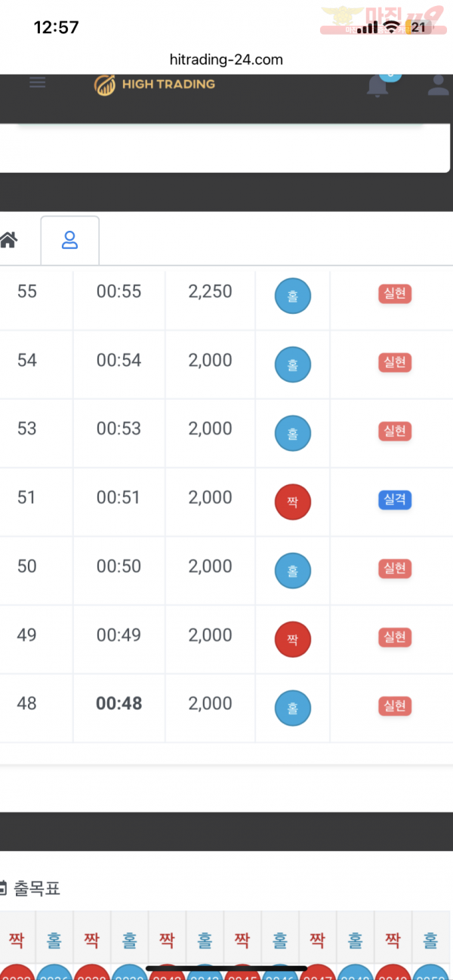Screen dimensions: 453x980
Task: Open the user account icon in header
Action: pos(439,85)
